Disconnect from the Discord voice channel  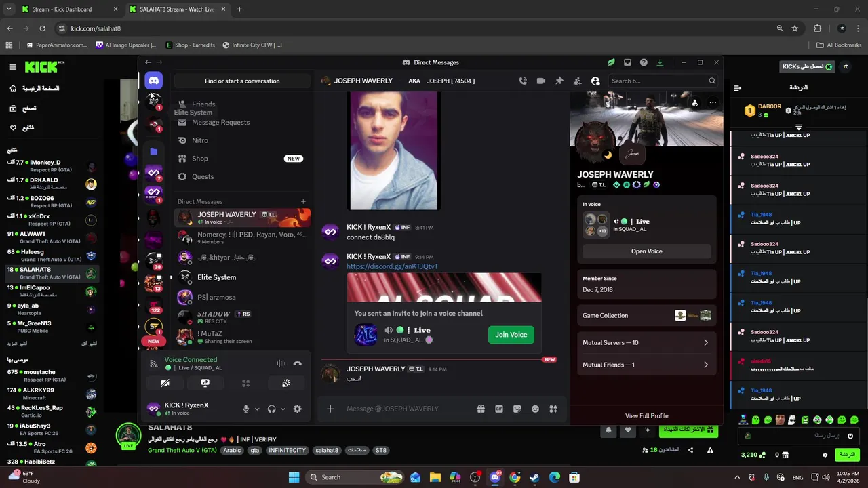pyautogui.click(x=297, y=363)
